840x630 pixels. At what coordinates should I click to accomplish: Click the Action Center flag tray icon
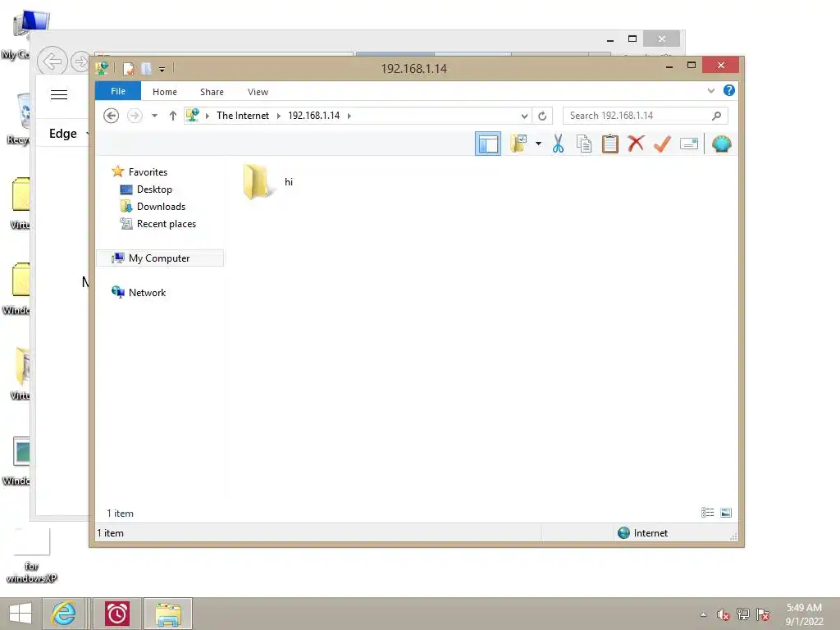763,614
